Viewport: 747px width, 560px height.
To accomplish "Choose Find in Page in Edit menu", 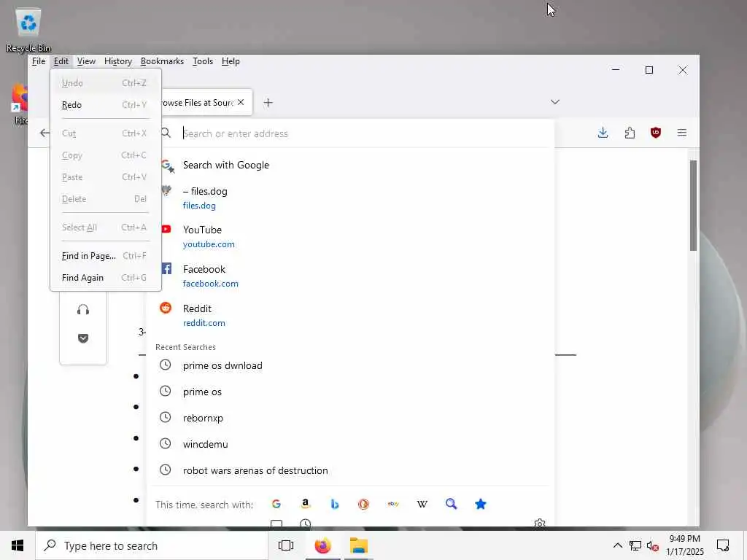I will pos(105,256).
